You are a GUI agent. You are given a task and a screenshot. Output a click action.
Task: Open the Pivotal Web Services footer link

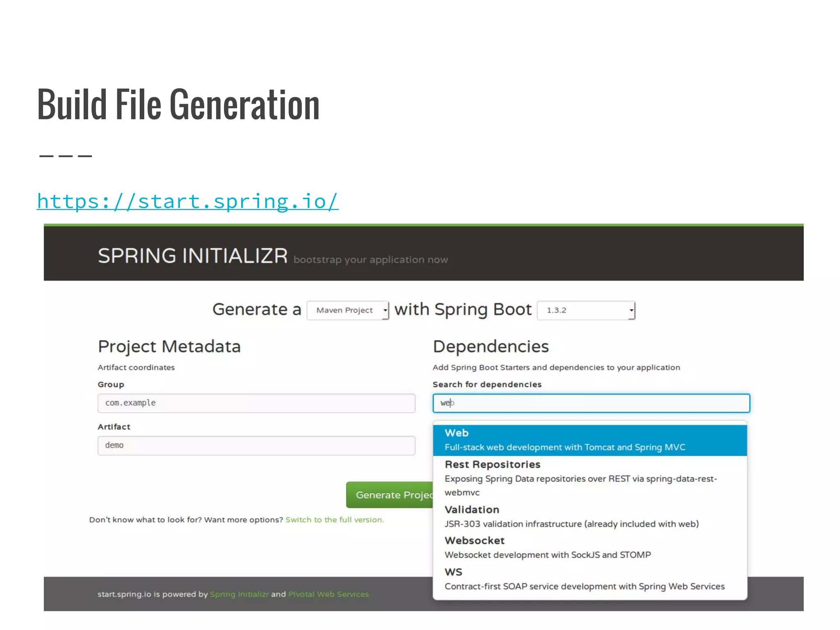pyautogui.click(x=328, y=594)
